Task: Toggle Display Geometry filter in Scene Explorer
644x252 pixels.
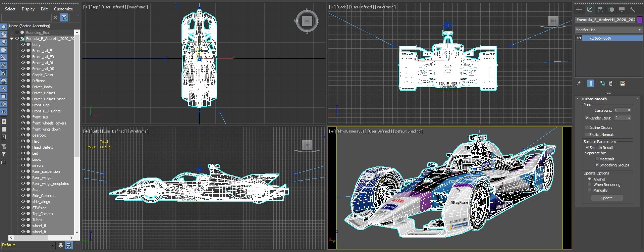Action: tap(4, 27)
